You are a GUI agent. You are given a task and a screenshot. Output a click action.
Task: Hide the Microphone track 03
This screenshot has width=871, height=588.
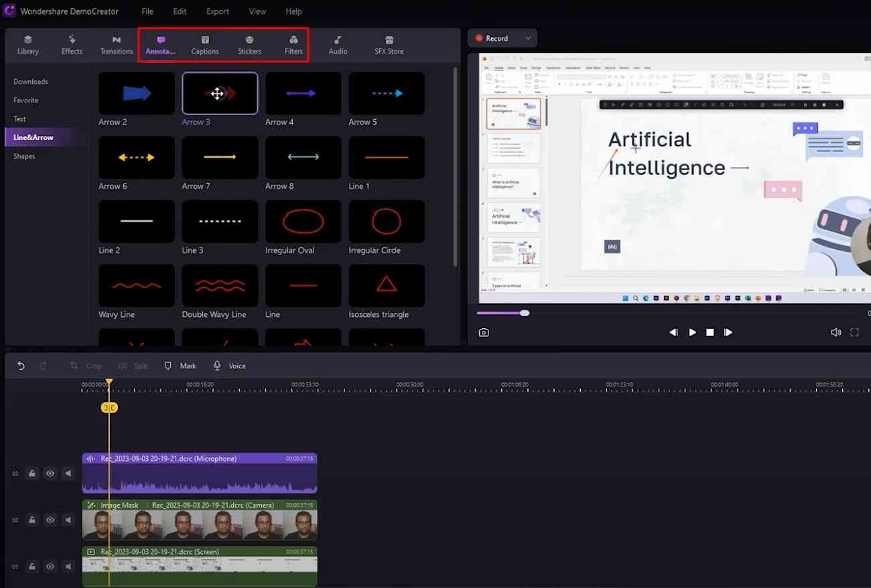50,473
